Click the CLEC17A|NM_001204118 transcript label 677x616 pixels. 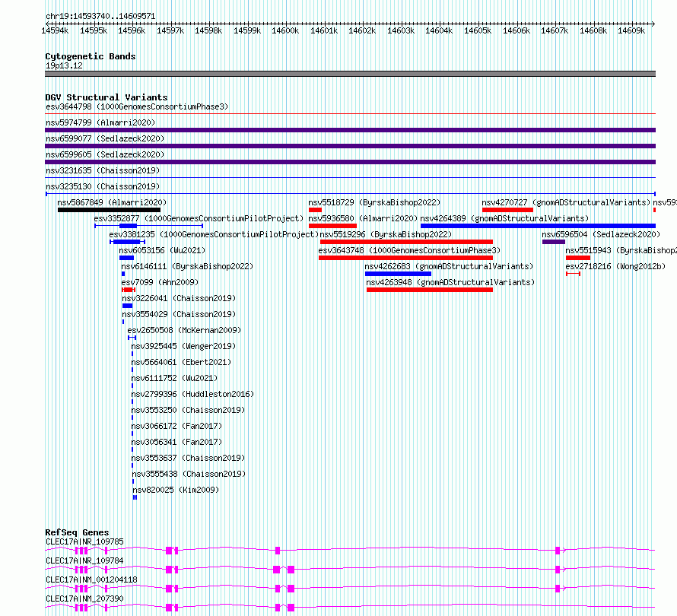(91, 579)
